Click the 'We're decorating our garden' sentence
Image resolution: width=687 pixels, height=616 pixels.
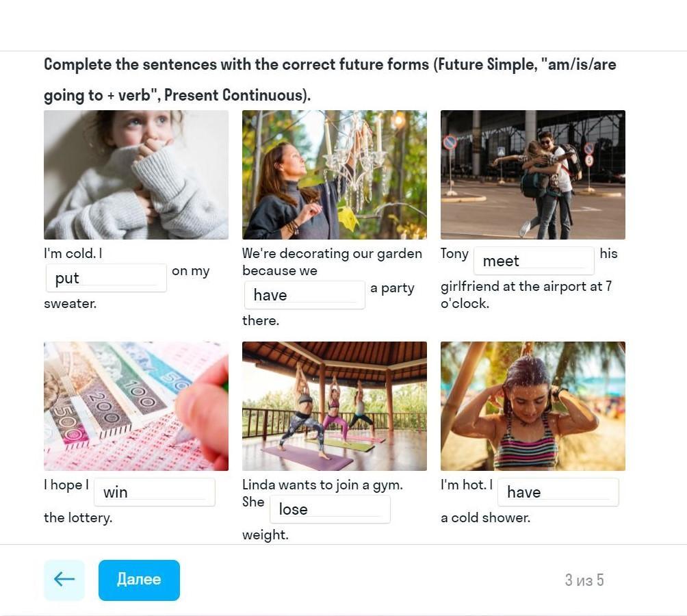[x=332, y=253]
